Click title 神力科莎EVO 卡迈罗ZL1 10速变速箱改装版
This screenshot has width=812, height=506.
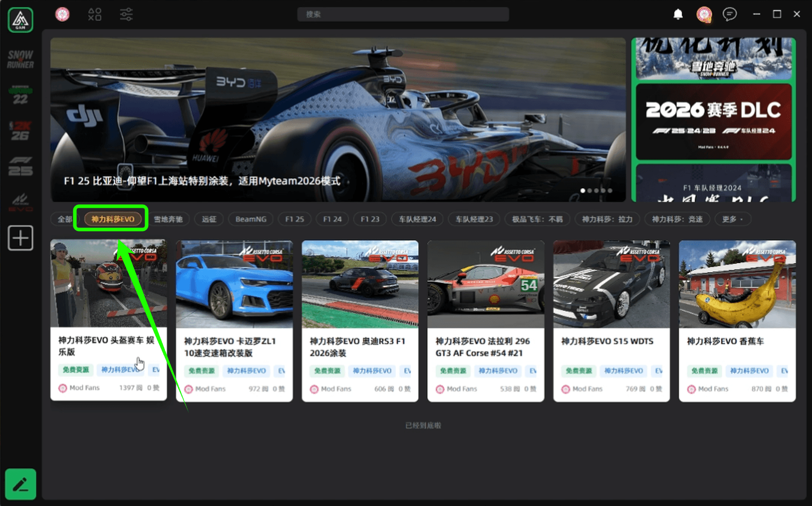point(230,347)
